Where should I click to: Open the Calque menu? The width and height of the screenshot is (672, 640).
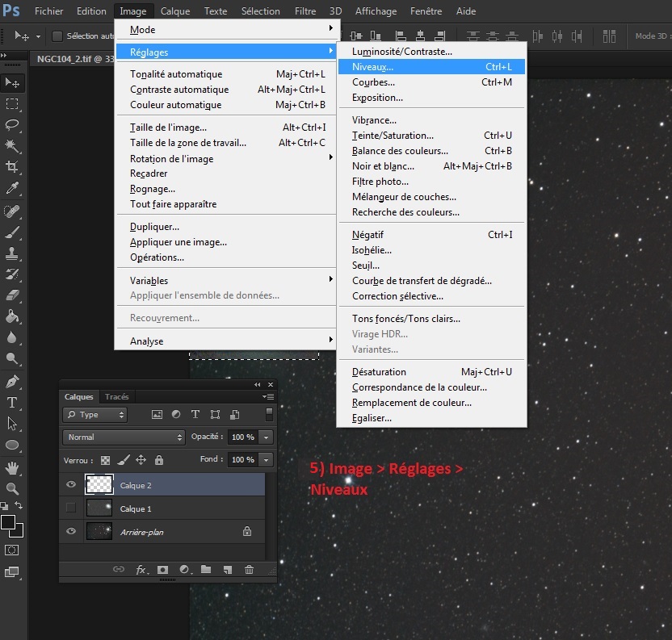click(174, 11)
